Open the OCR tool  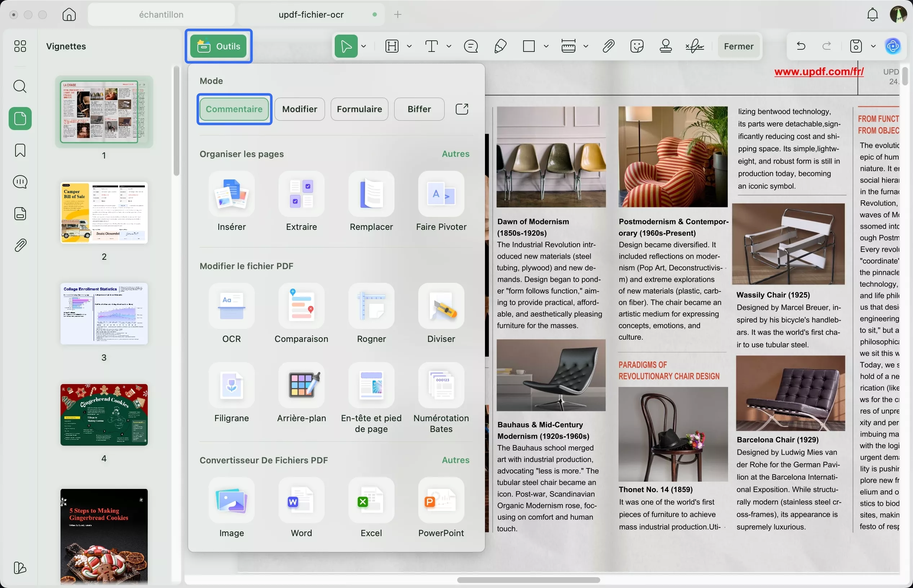click(231, 306)
